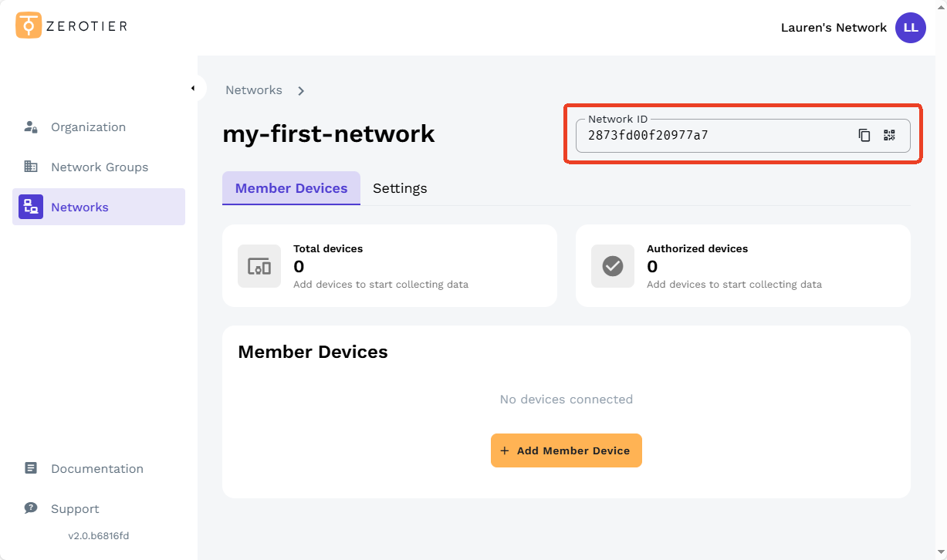Open Lauren's Network account label

pos(834,27)
